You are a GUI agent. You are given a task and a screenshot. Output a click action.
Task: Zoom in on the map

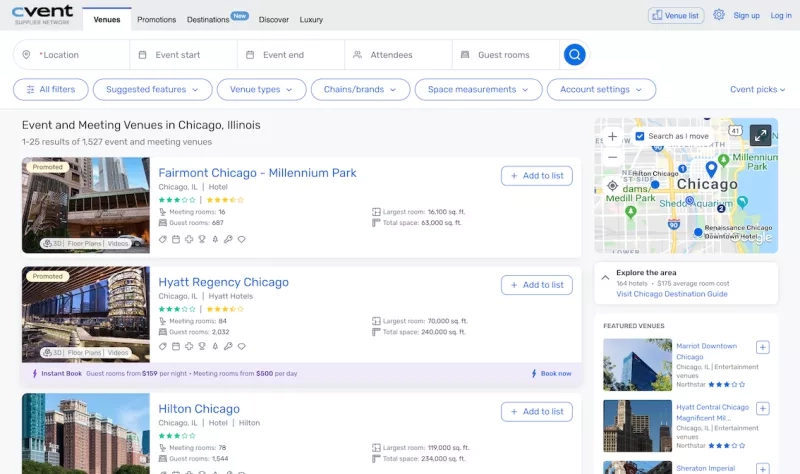[612, 137]
